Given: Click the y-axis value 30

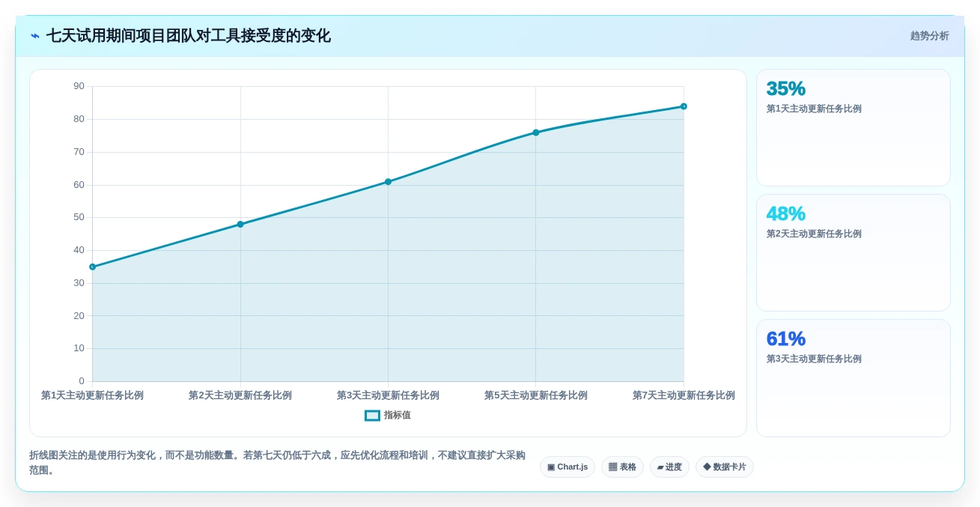Looking at the screenshot, I should 79,283.
